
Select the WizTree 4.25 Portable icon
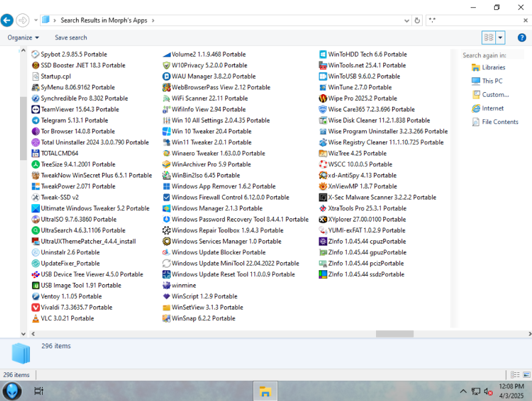pos(323,153)
